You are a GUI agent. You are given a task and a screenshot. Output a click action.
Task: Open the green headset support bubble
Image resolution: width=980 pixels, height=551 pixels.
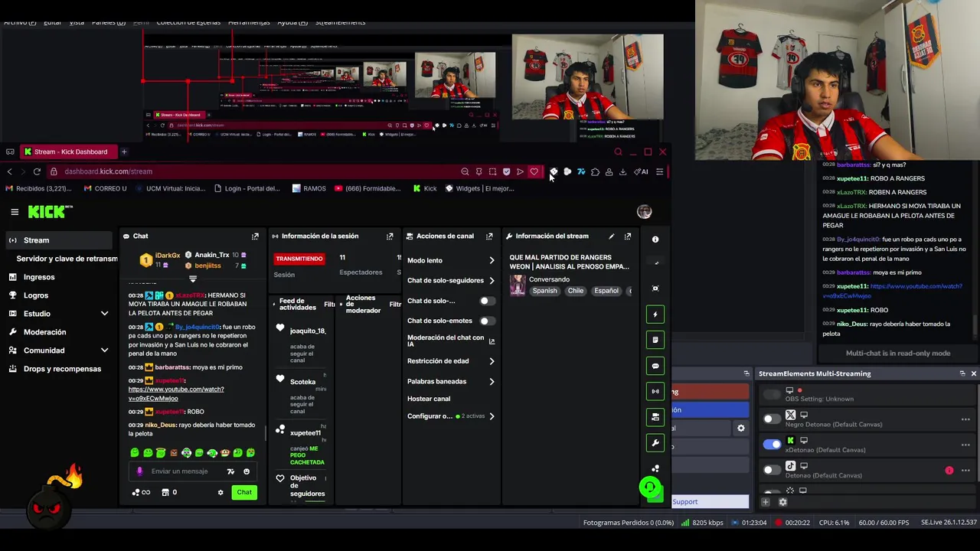[650, 487]
